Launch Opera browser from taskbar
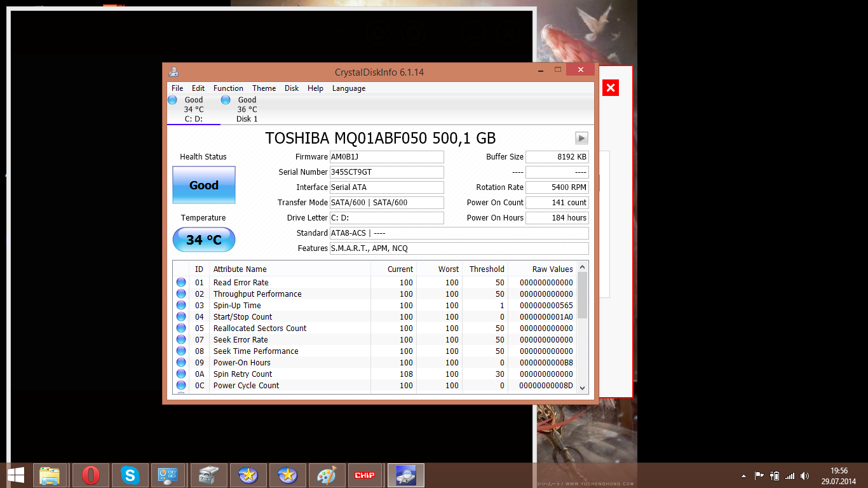 coord(91,475)
